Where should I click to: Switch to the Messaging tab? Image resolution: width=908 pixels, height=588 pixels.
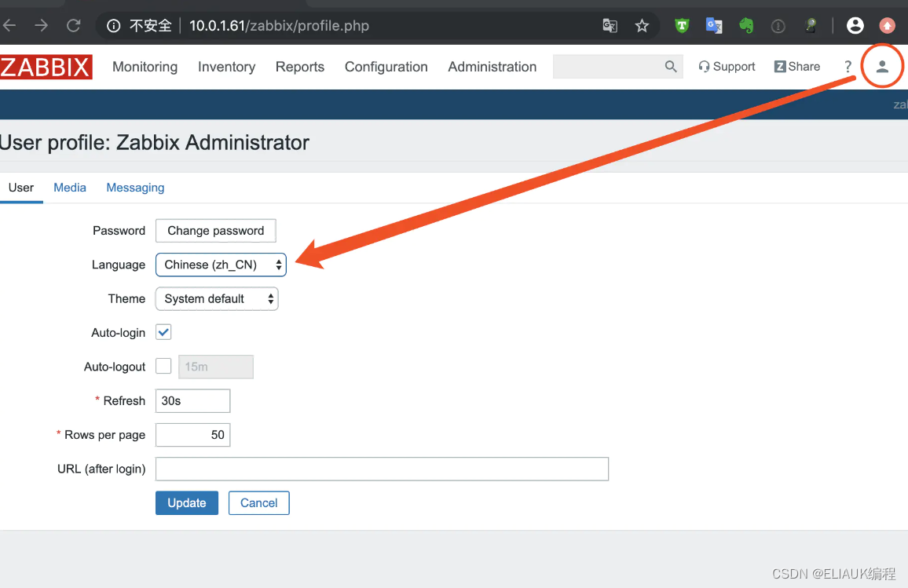(x=136, y=188)
